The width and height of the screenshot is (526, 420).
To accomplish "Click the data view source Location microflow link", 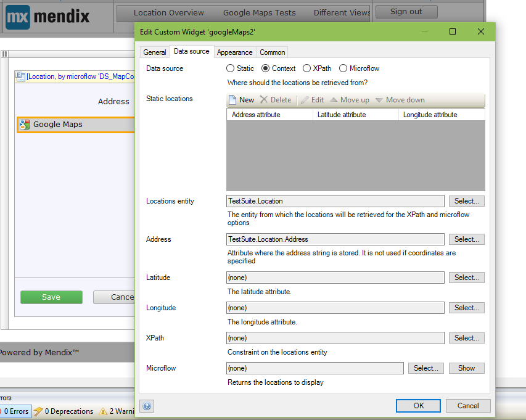I will tap(81, 76).
